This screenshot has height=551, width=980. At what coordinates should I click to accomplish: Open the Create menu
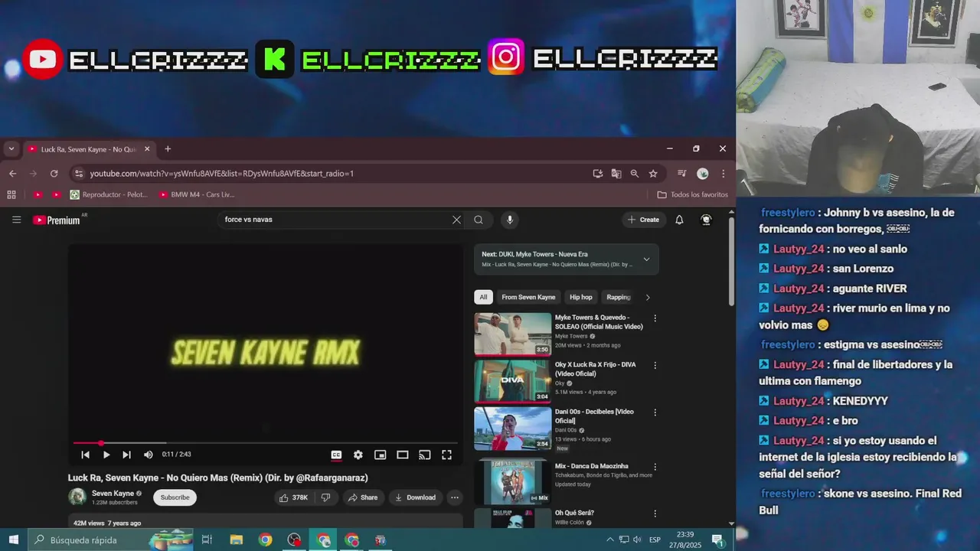coord(643,220)
